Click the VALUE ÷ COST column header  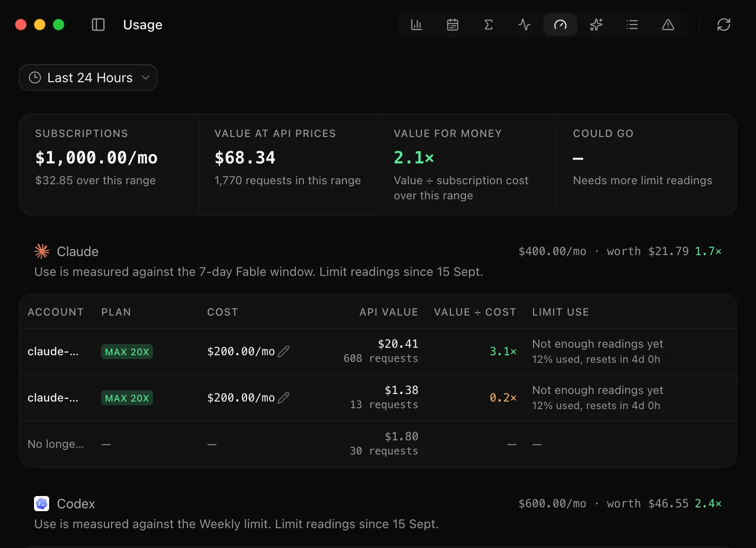pyautogui.click(x=475, y=312)
